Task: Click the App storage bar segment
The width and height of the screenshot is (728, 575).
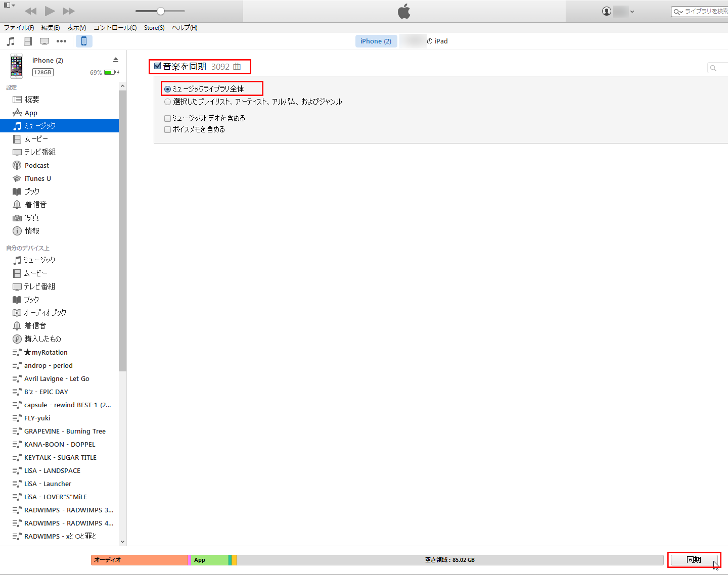Action: (210, 560)
